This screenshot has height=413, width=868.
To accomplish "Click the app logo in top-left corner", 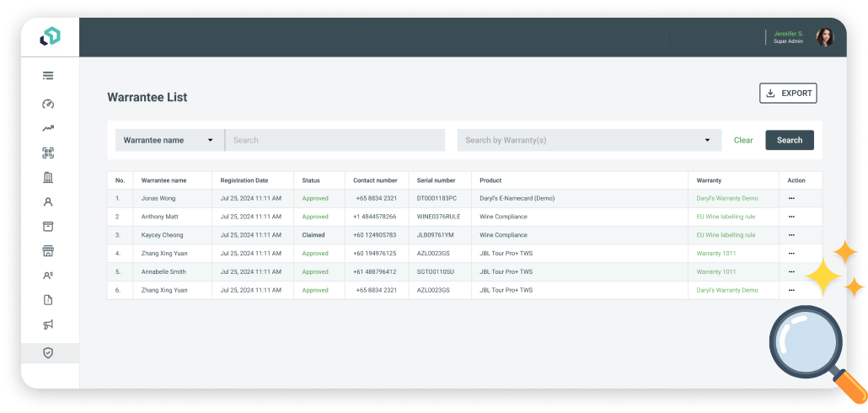I will (50, 36).
